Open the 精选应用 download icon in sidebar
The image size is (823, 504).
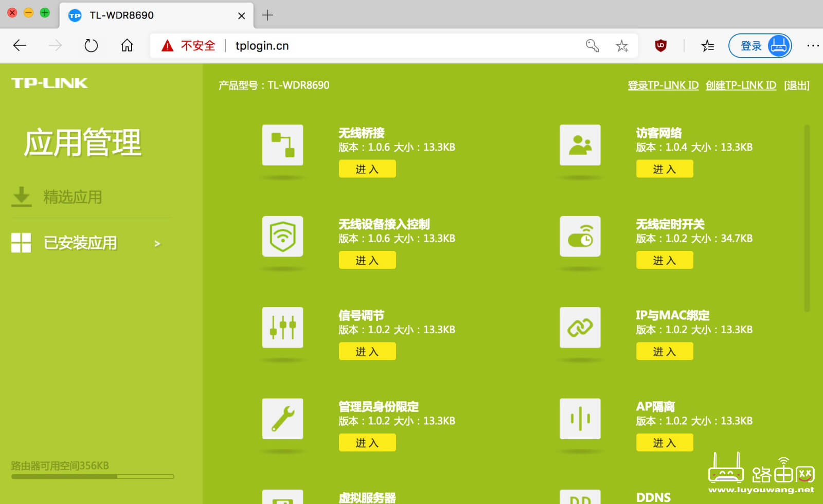click(21, 196)
